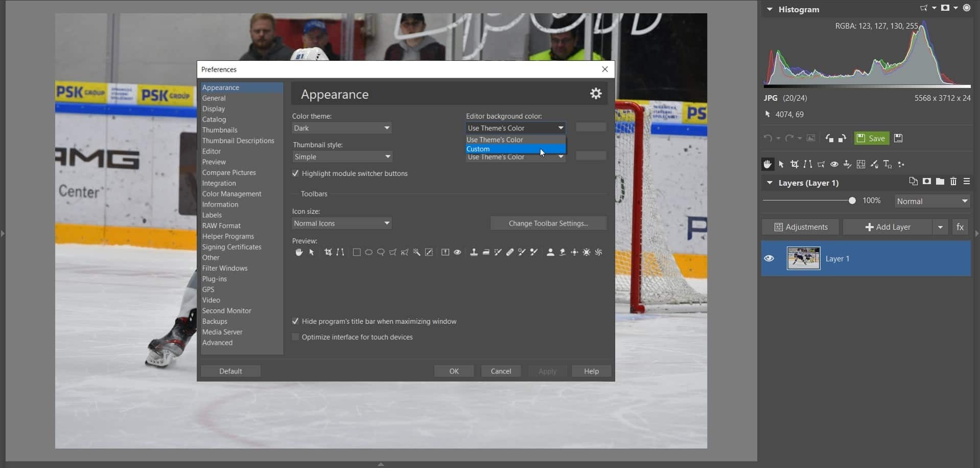Image resolution: width=980 pixels, height=468 pixels.
Task: Click the redo arrow icon
Action: [789, 138]
